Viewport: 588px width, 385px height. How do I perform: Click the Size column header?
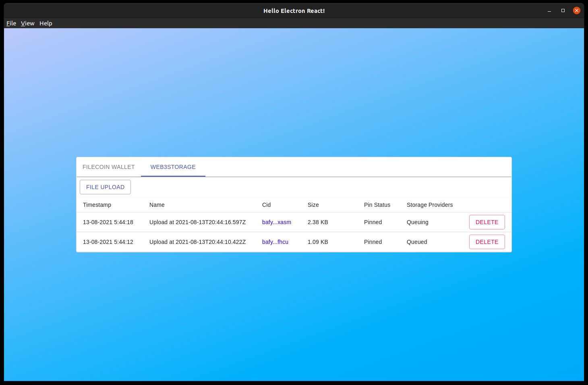[313, 205]
